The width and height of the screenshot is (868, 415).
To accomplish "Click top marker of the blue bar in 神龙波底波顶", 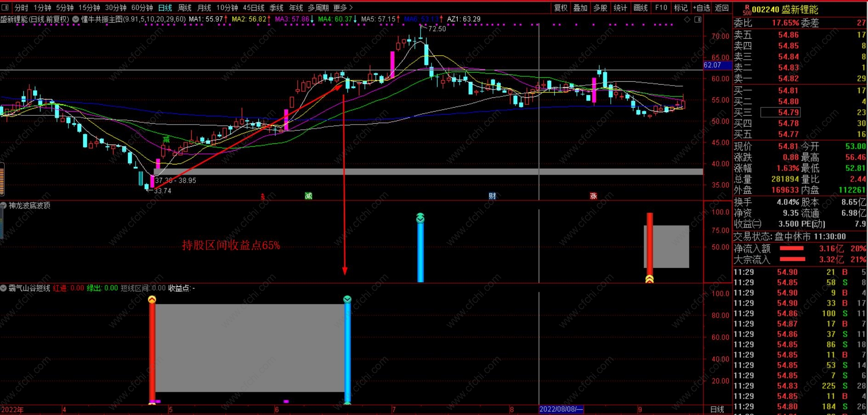I will [420, 217].
